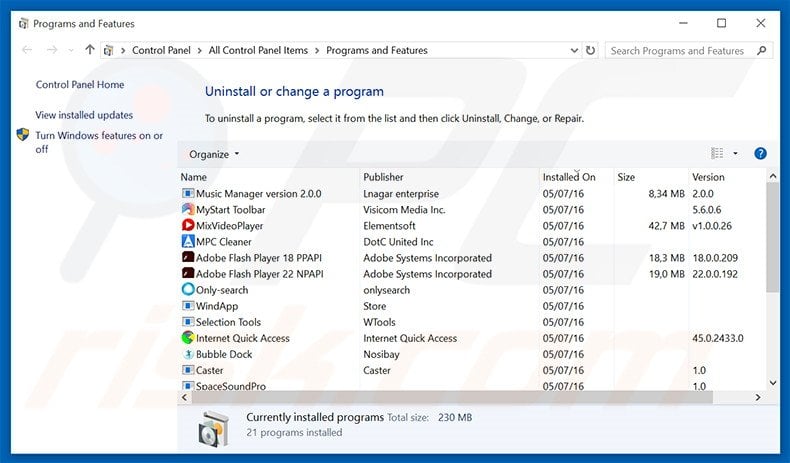Click the MixVideoPlayer red play icon

(188, 225)
